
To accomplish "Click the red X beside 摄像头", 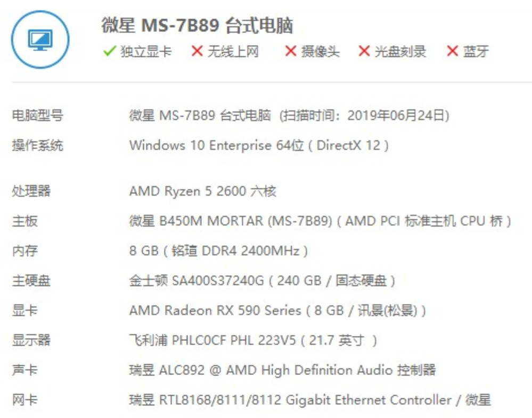I will coord(291,51).
